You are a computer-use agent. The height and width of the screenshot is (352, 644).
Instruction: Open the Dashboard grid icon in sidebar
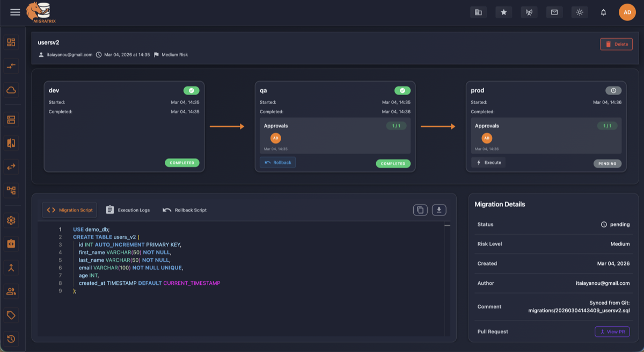[10, 41]
